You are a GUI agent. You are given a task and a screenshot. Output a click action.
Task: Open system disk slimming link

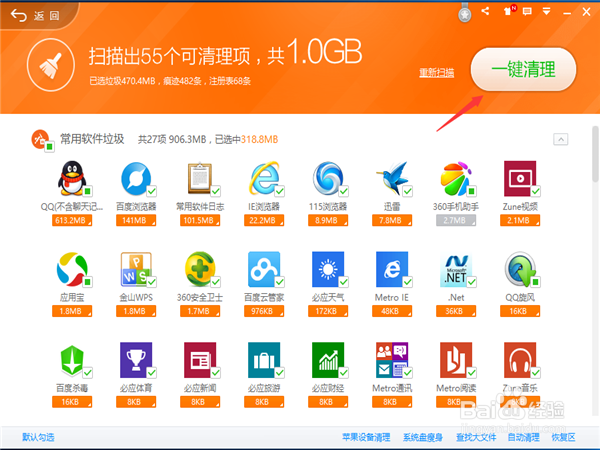423,437
